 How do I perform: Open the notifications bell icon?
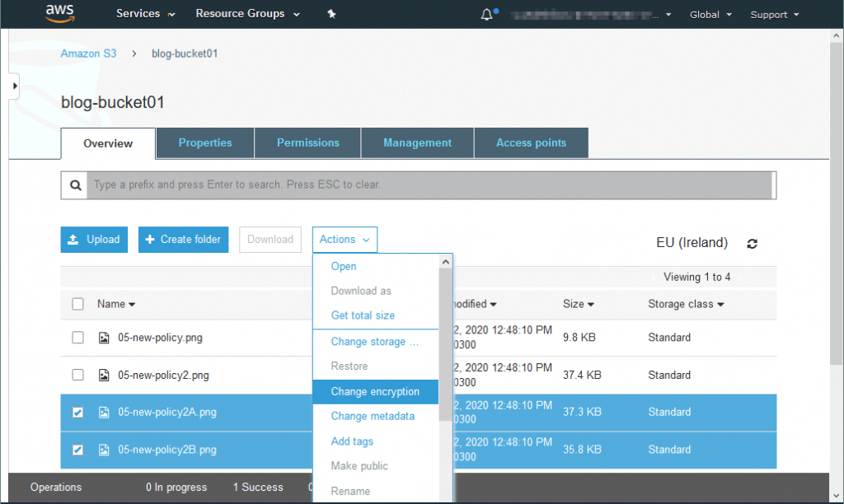[x=488, y=14]
